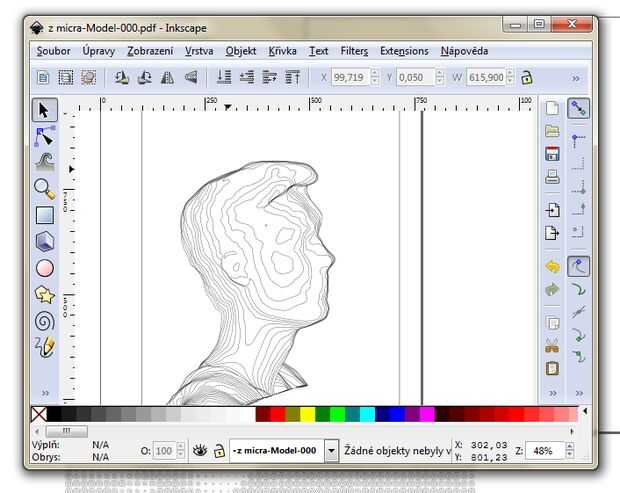Expand tool controls bar overflow chevron
Image resolution: width=620 pixels, height=493 pixels.
(x=576, y=78)
